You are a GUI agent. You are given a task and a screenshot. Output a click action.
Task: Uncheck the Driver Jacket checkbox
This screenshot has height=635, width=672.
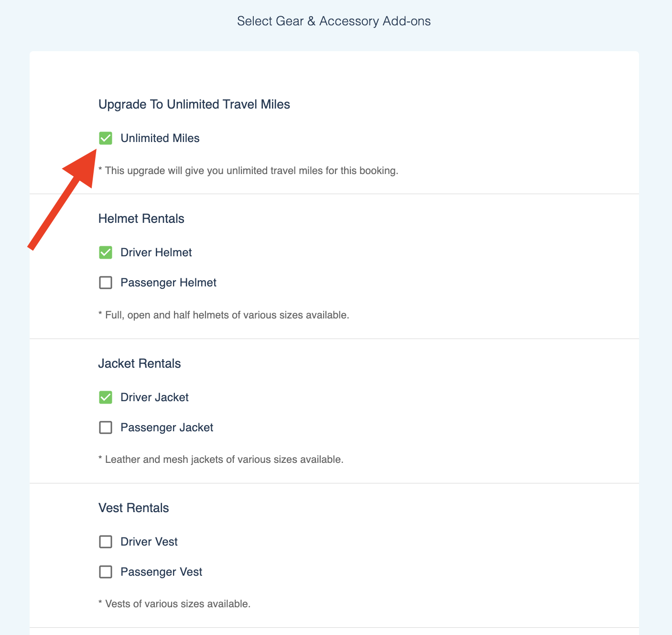106,397
